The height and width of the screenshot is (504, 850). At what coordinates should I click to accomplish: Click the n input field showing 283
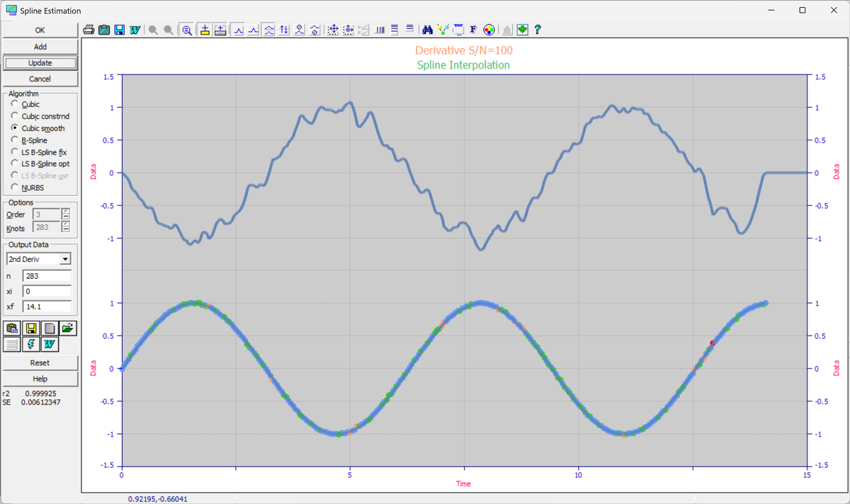[x=47, y=275]
